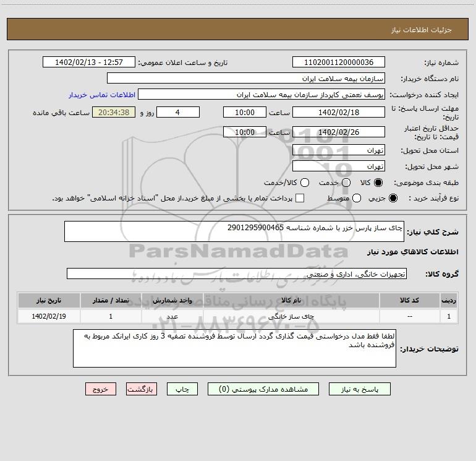Click the اطلاعات کالاهای مورد نیاز heading
476x461 pixels.
413,252
